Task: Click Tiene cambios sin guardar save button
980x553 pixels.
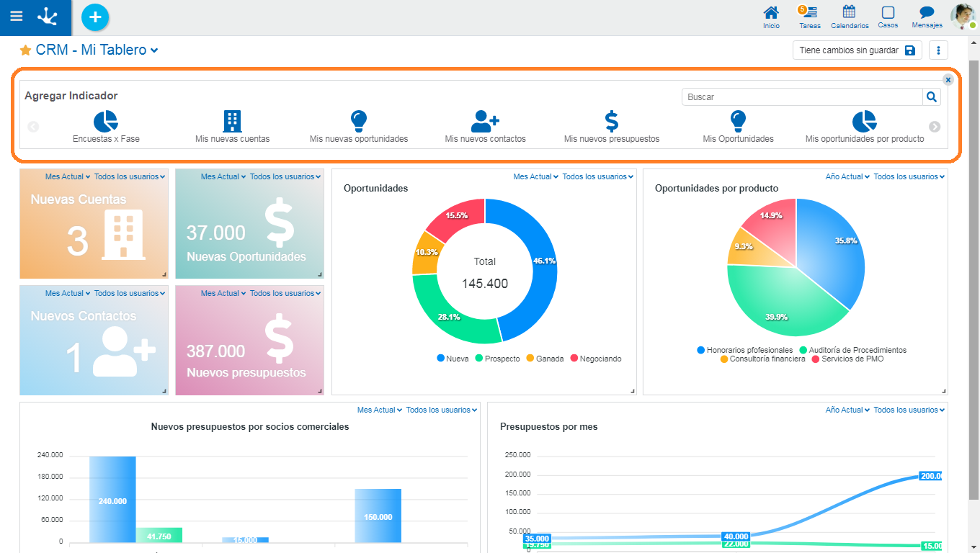Action: (x=857, y=50)
